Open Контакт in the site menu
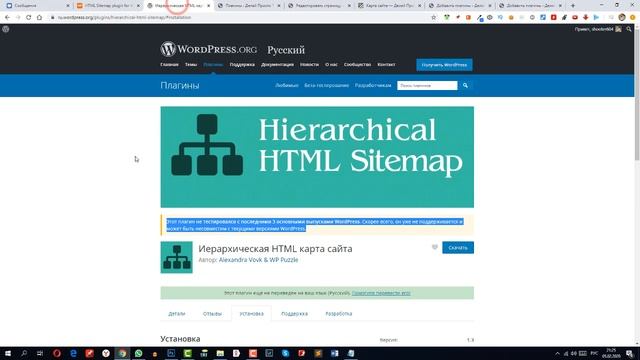The image size is (640, 360). click(386, 64)
